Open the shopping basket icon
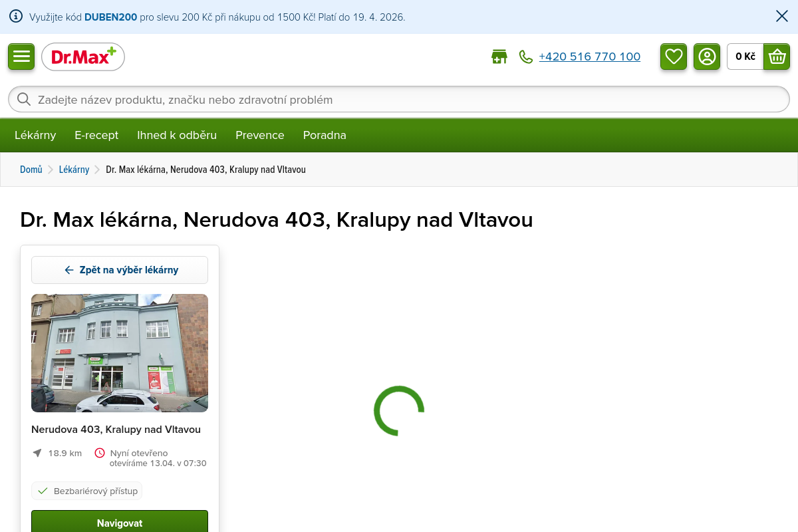This screenshot has width=798, height=532. (777, 57)
